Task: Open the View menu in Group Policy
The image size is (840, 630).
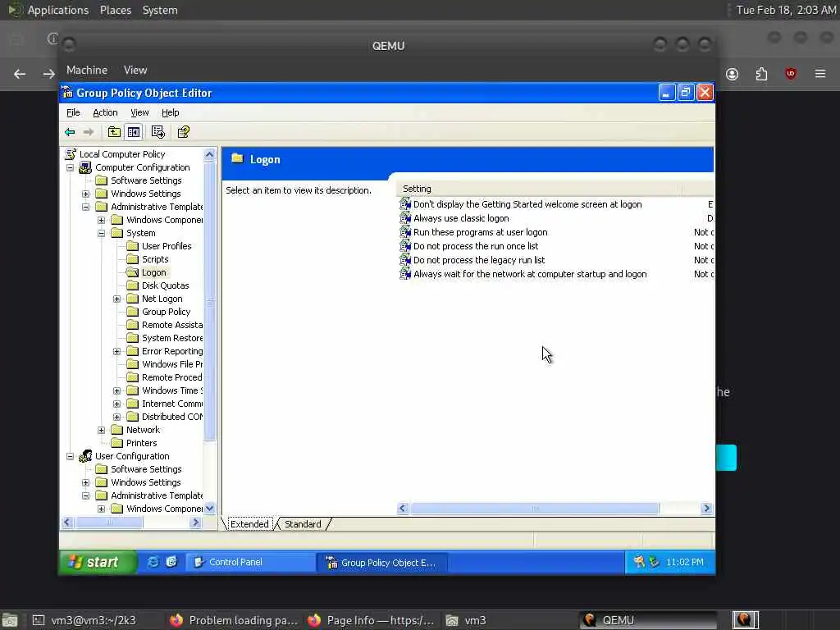Action: pos(139,112)
